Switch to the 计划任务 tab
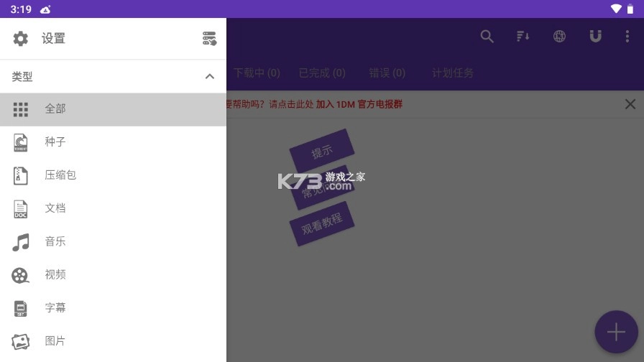This screenshot has width=644, height=362. [x=453, y=73]
